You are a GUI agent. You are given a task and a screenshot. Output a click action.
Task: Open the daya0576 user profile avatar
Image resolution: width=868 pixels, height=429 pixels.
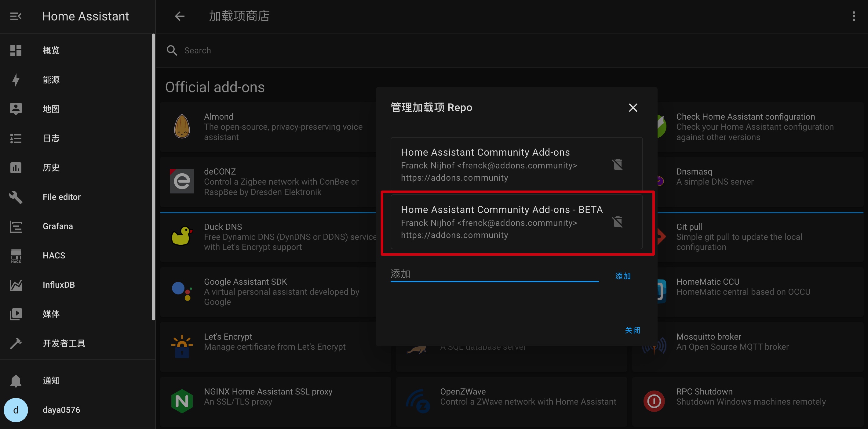(x=16, y=410)
